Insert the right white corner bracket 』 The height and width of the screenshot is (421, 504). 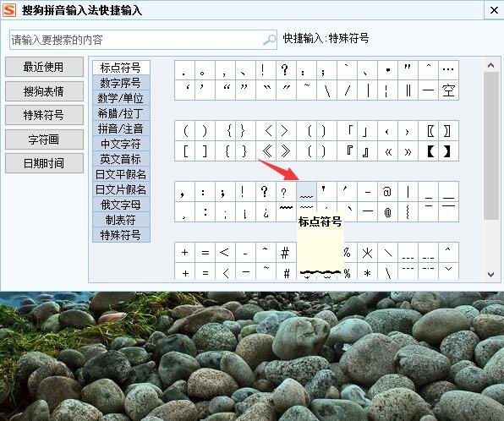(367, 150)
